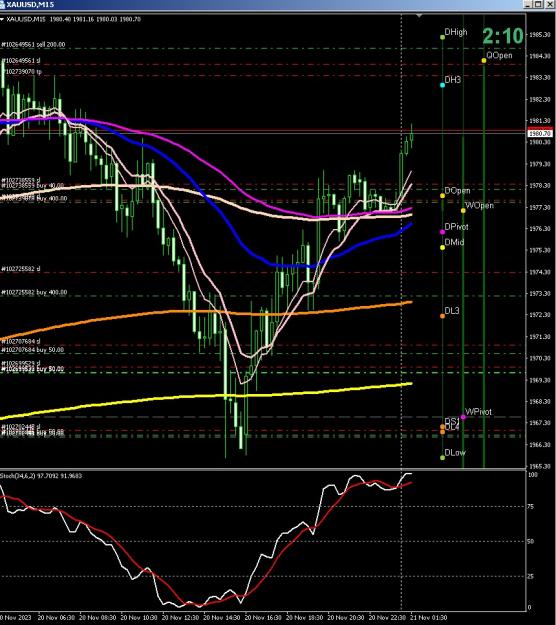Maximize the XAUUSD,M15 chart window
556x625 pixels.
pyautogui.click(x=538, y=4)
